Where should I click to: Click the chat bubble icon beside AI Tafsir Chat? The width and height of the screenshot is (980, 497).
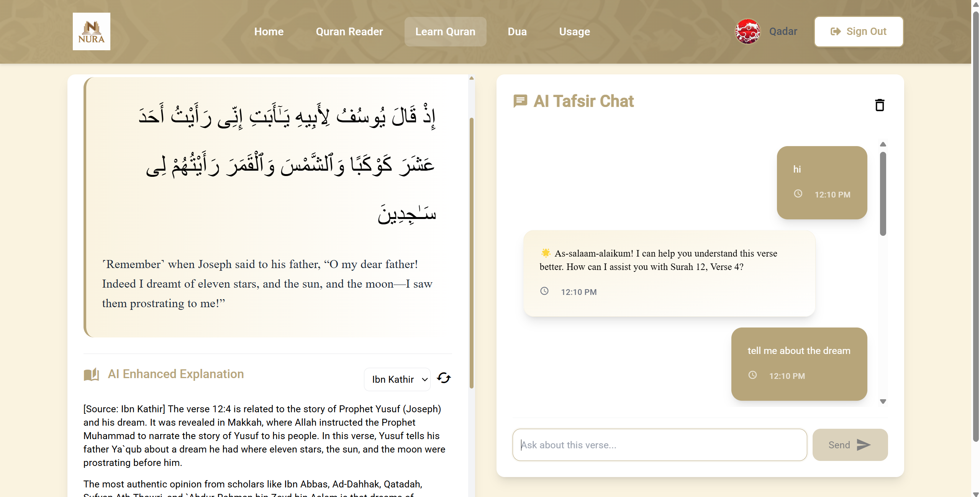point(520,101)
